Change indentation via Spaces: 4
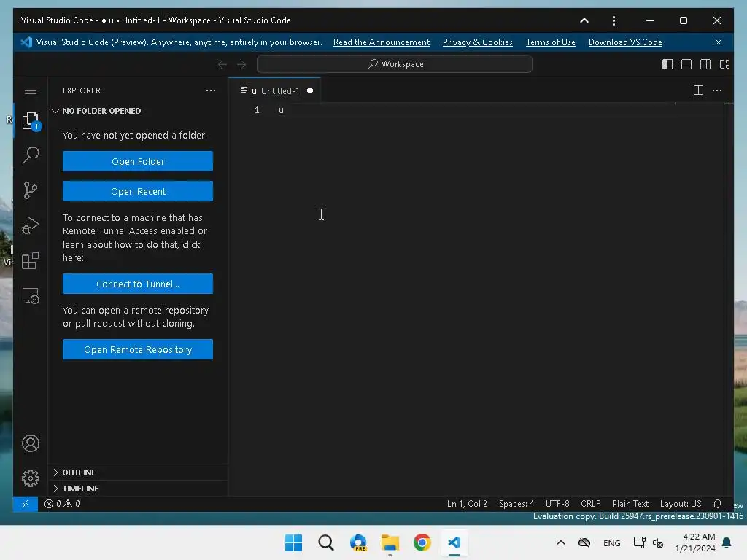Viewport: 747px width, 560px height. click(516, 504)
